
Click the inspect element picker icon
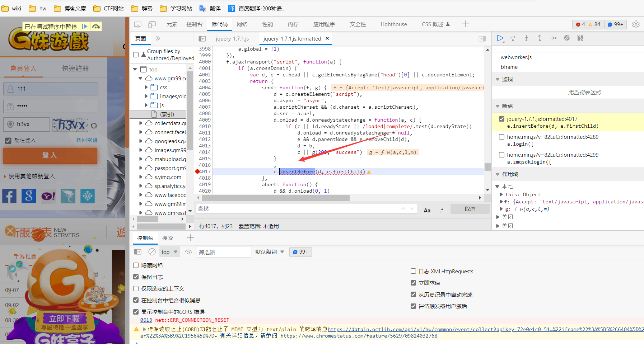(x=137, y=24)
